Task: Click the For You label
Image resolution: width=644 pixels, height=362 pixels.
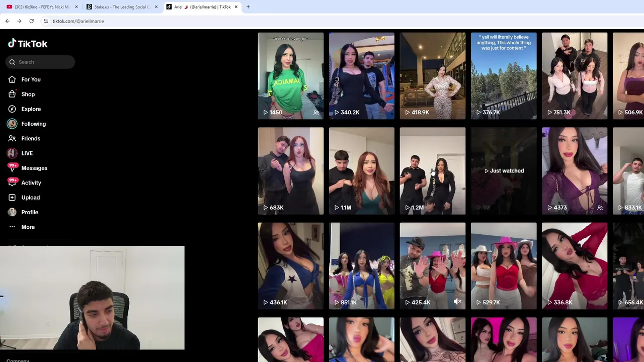Action: point(31,79)
